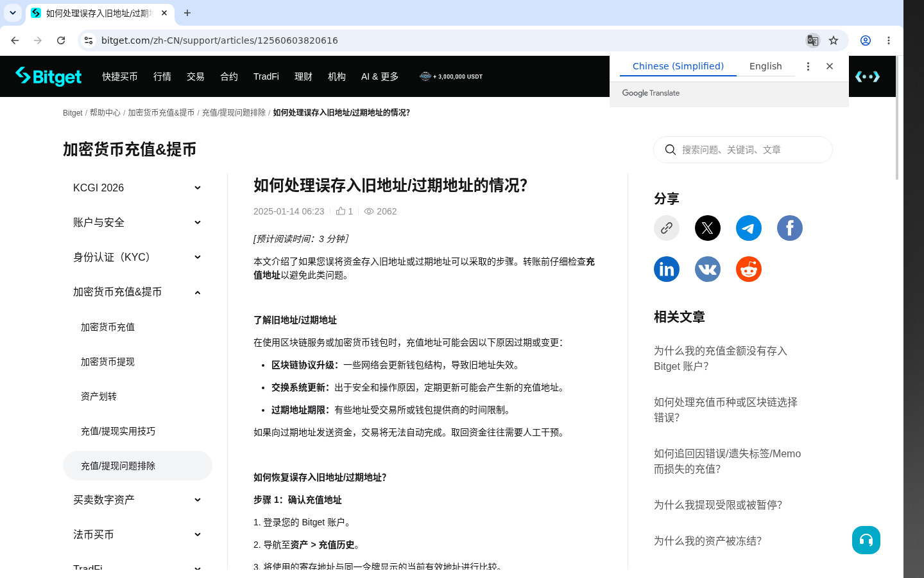Close the Google Translate popup

point(830,66)
